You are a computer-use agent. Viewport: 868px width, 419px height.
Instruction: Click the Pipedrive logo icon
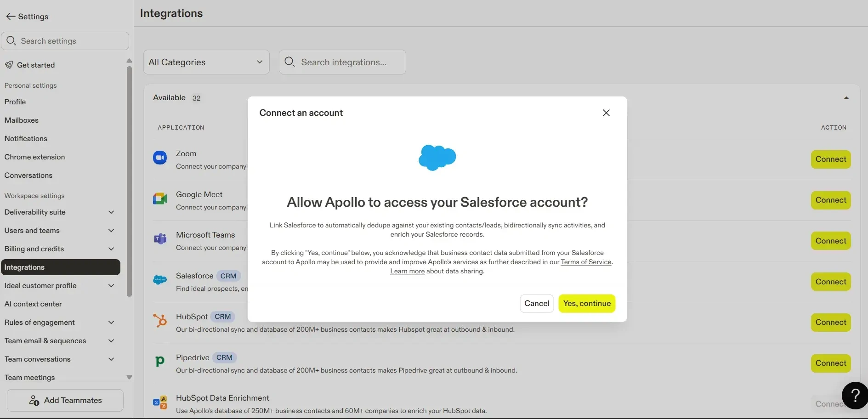coord(160,362)
